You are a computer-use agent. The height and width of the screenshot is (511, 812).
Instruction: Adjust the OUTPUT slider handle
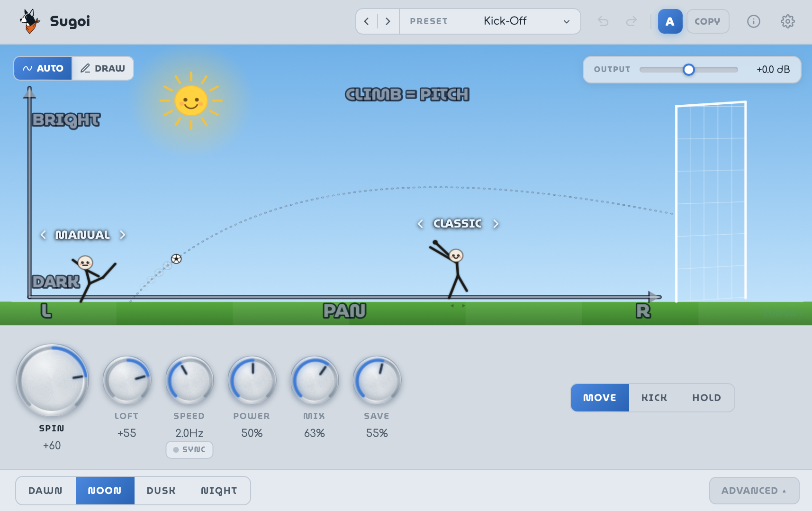tap(688, 70)
